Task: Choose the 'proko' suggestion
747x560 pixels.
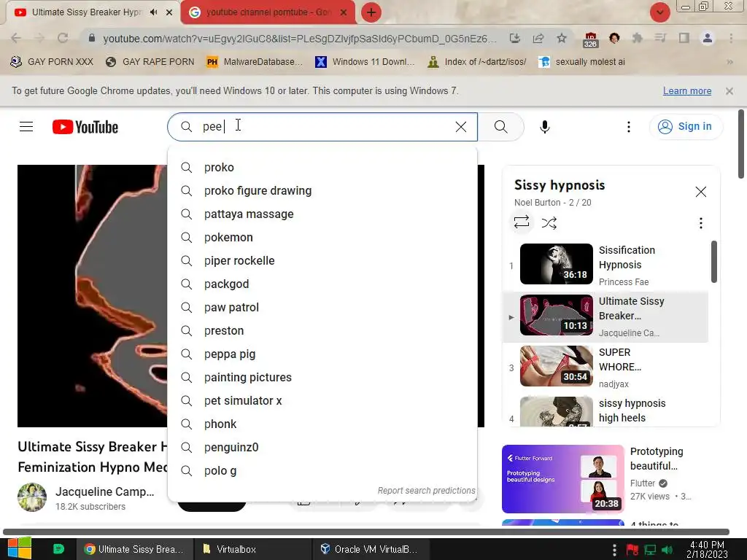Action: [322, 168]
